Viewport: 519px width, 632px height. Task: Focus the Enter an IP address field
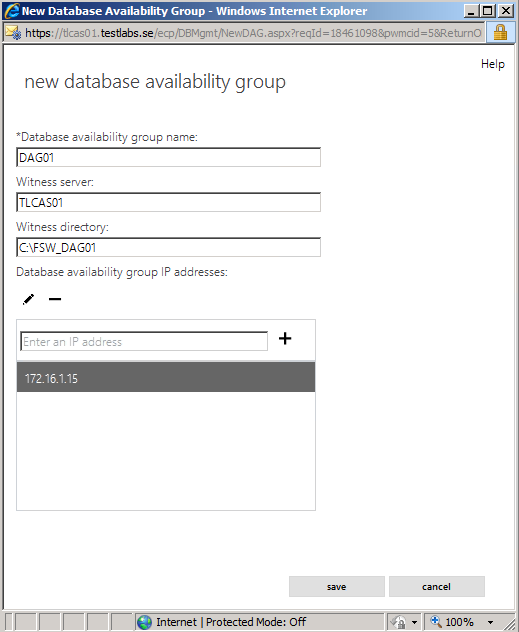pyautogui.click(x=144, y=341)
